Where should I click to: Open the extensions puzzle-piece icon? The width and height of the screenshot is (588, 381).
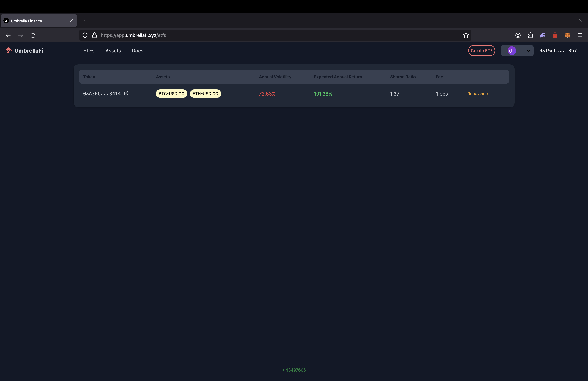[x=530, y=35]
